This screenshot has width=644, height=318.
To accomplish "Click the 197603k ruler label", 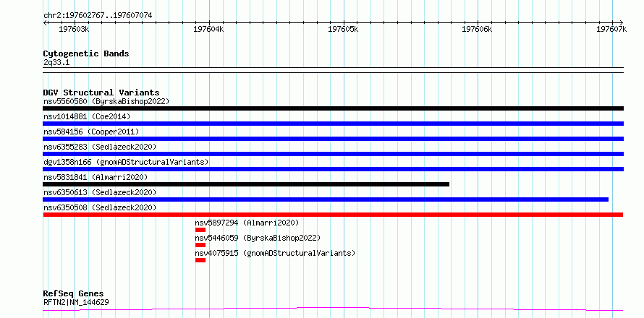I will tap(74, 30).
